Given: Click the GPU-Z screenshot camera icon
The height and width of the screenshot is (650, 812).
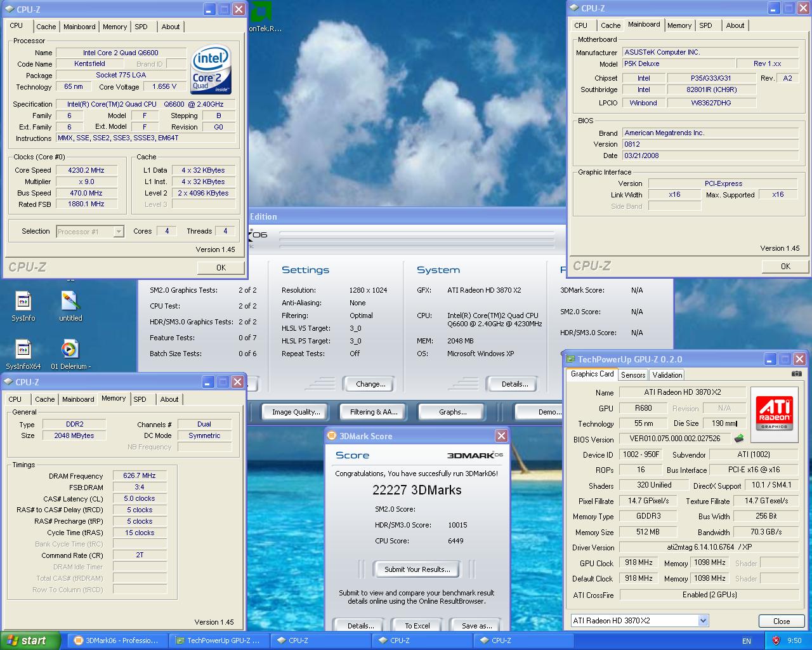Looking at the screenshot, I should (x=796, y=374).
